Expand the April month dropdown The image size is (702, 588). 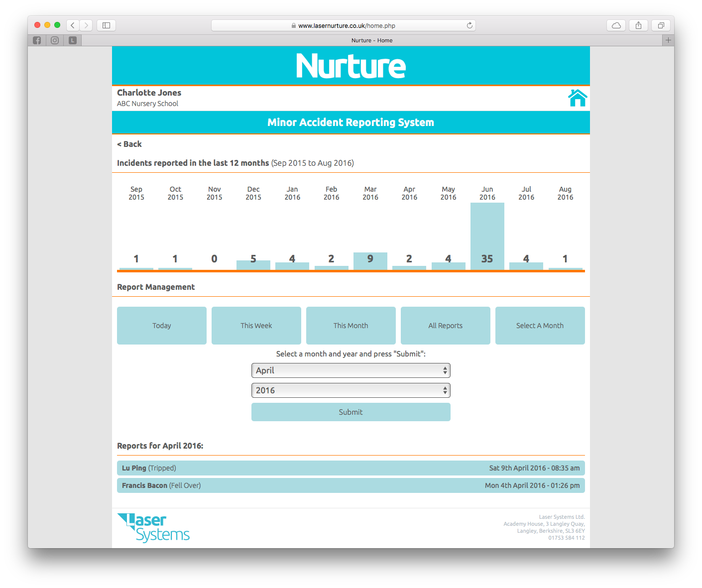click(x=351, y=370)
